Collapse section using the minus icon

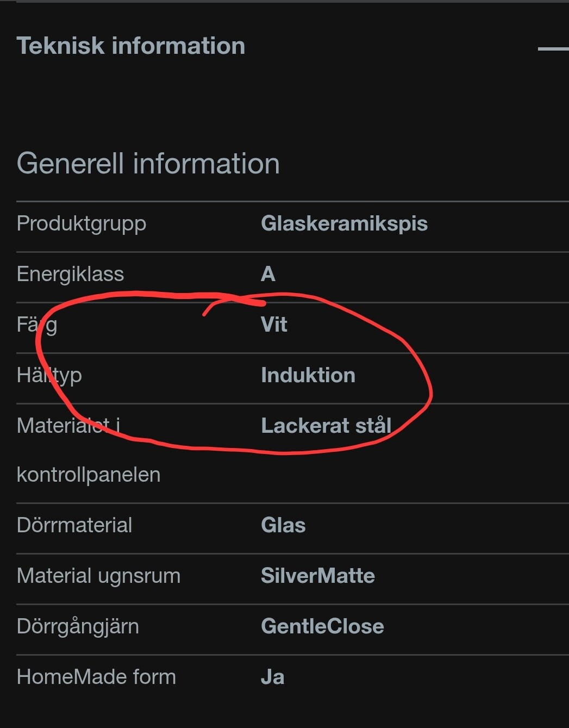553,49
